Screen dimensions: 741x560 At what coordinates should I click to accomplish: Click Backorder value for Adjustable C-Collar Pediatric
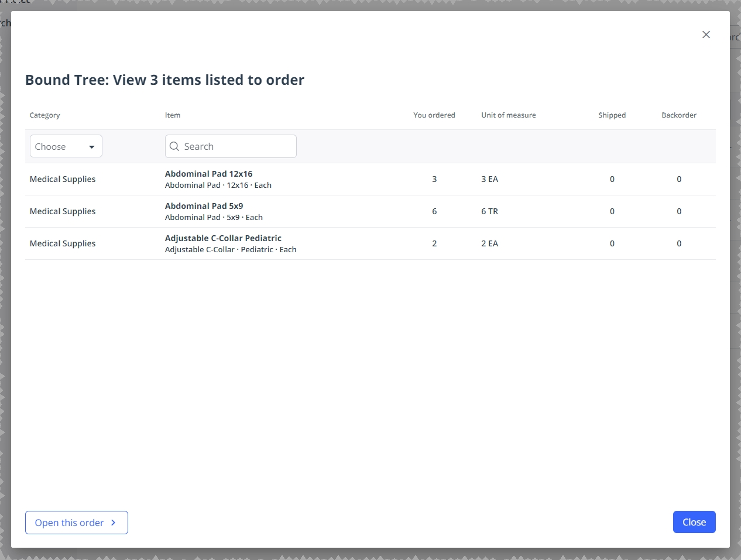pyautogui.click(x=679, y=243)
